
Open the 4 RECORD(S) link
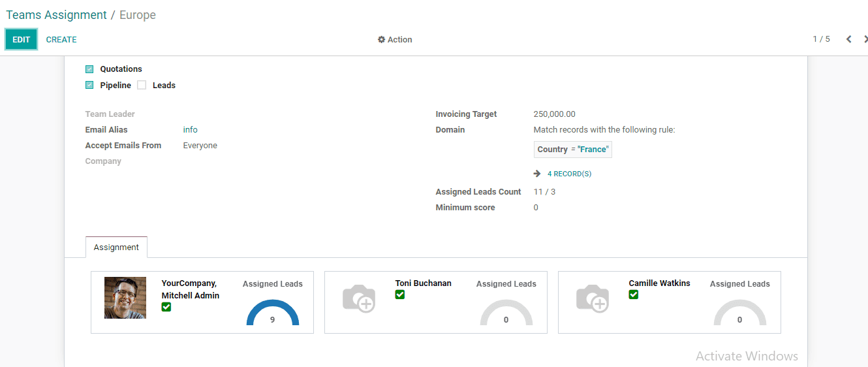(x=569, y=174)
